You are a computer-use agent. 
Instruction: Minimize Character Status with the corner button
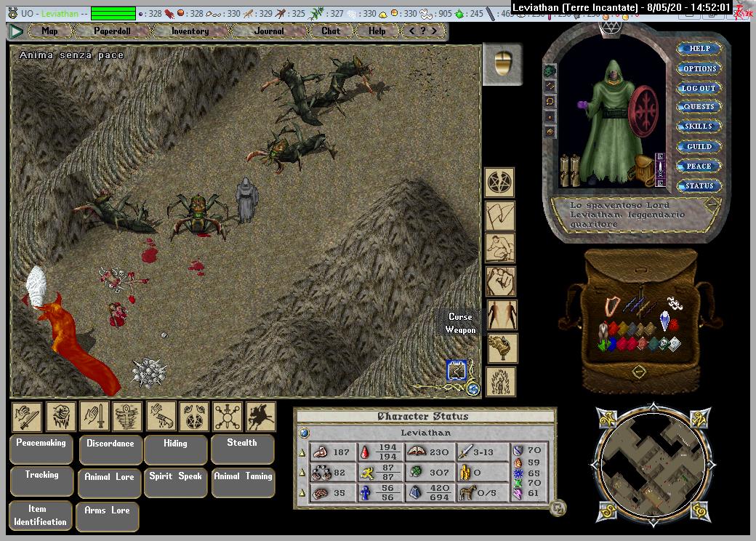(x=558, y=508)
